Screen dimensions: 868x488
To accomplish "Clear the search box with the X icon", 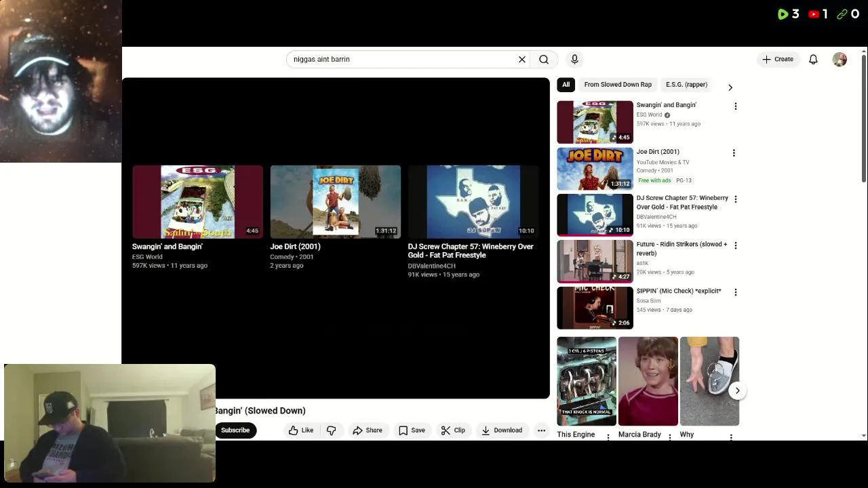I will (x=522, y=60).
